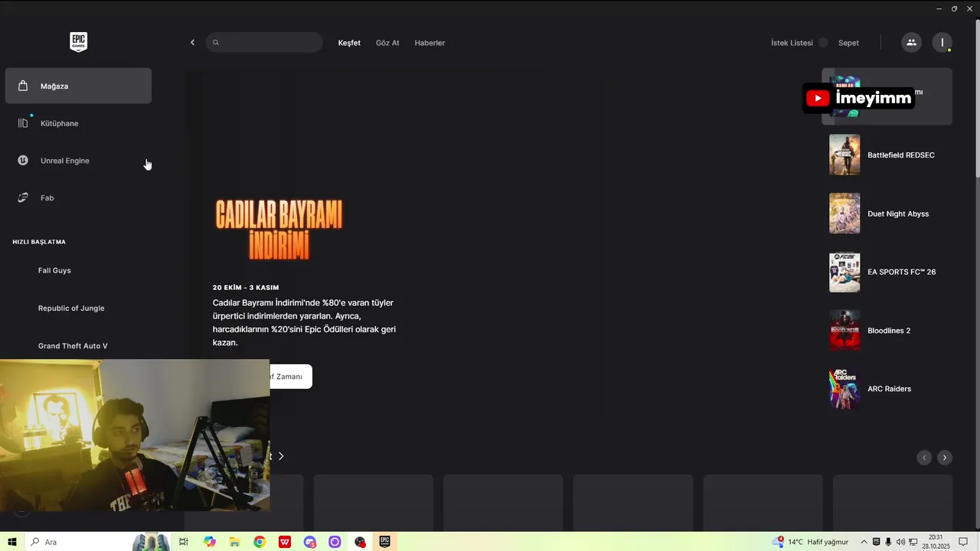Select EA SPORTS FC 26 carousel item
Image resolution: width=980 pixels, height=551 pixels.
[x=887, y=272]
